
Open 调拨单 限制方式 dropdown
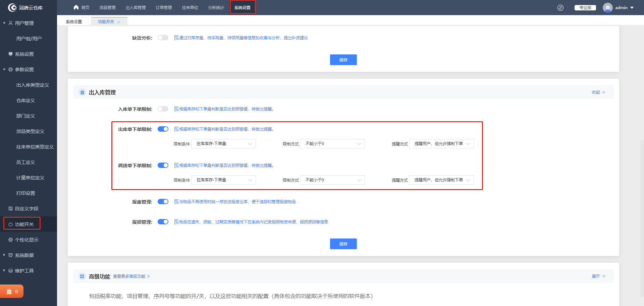tap(332, 180)
